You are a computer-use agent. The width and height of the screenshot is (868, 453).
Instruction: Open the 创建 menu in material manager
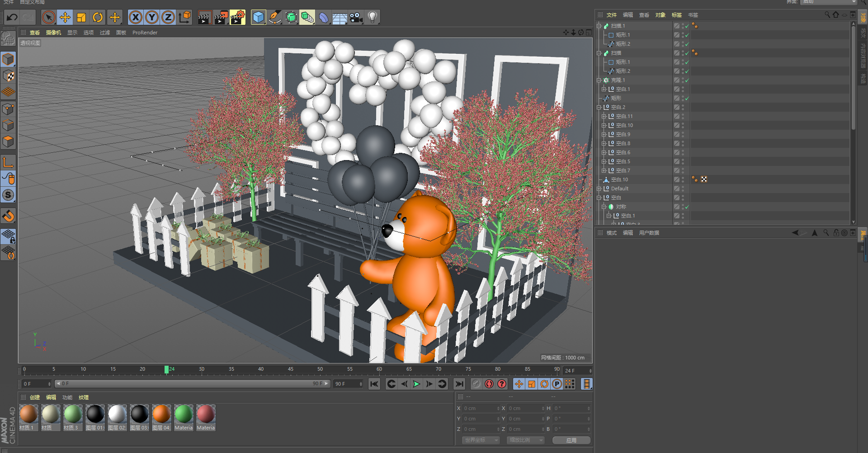[35, 397]
